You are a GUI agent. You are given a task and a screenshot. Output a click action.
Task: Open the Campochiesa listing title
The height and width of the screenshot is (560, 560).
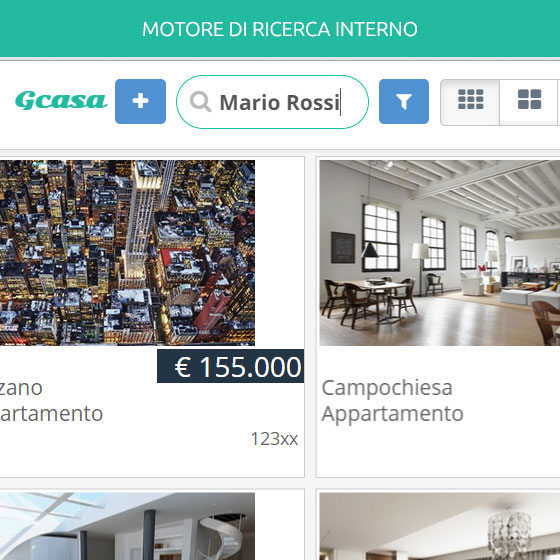point(387,388)
